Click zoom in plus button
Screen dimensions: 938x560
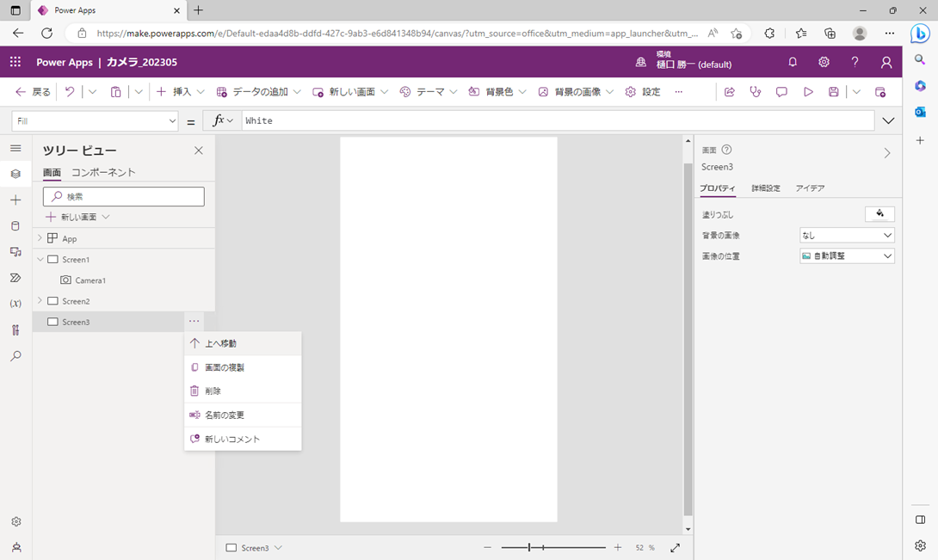click(617, 547)
